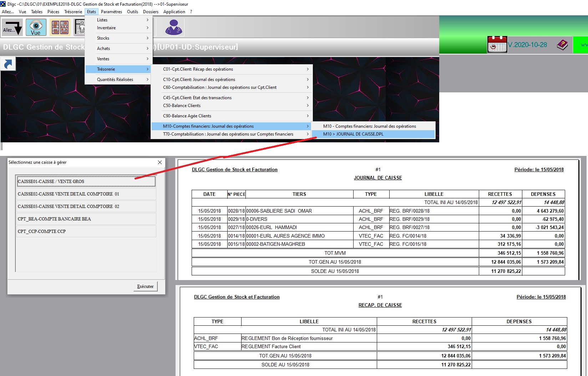The image size is (588, 376).
Task: Click the user silhouette toolbar icon
Action: coord(79,27)
